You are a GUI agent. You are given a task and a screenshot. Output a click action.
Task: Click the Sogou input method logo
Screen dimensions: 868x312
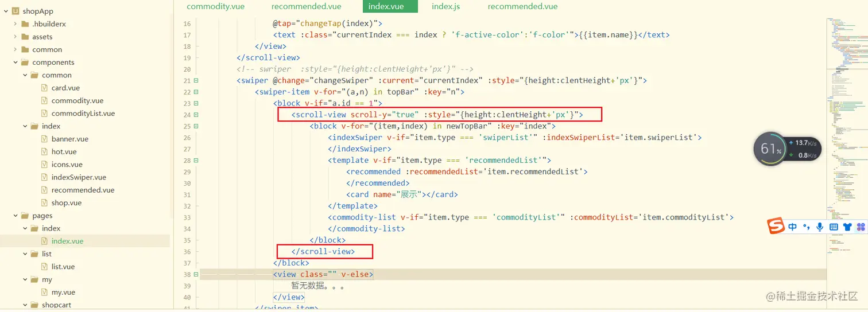[776, 227]
